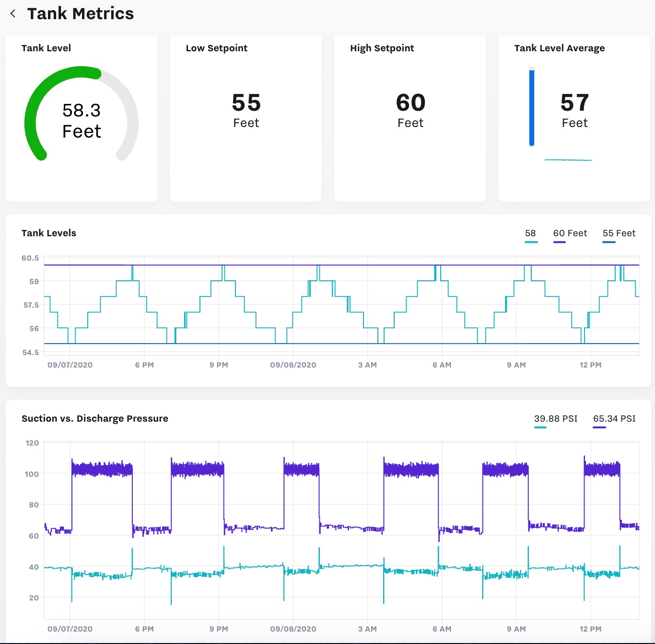Click the 09/08/2020 label on Tank Levels axis
Image resolution: width=655 pixels, height=644 pixels.
293,365
